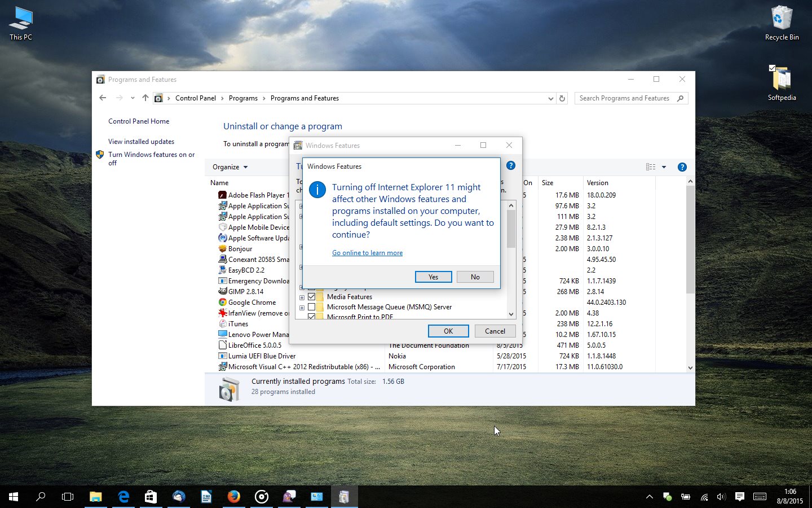Open the view options dropdown arrow
Screen dimensions: 812x508
[x=664, y=167]
